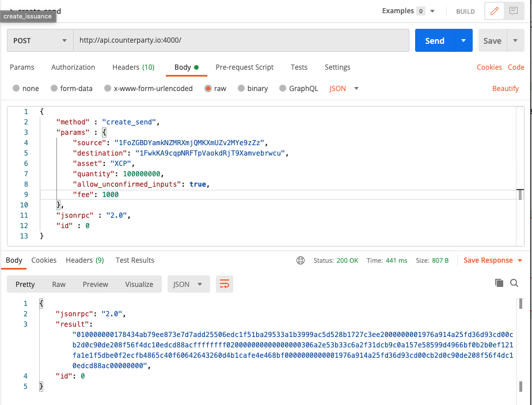The width and height of the screenshot is (532, 405).
Task: Click the destination address value on line 5
Action: (210, 153)
